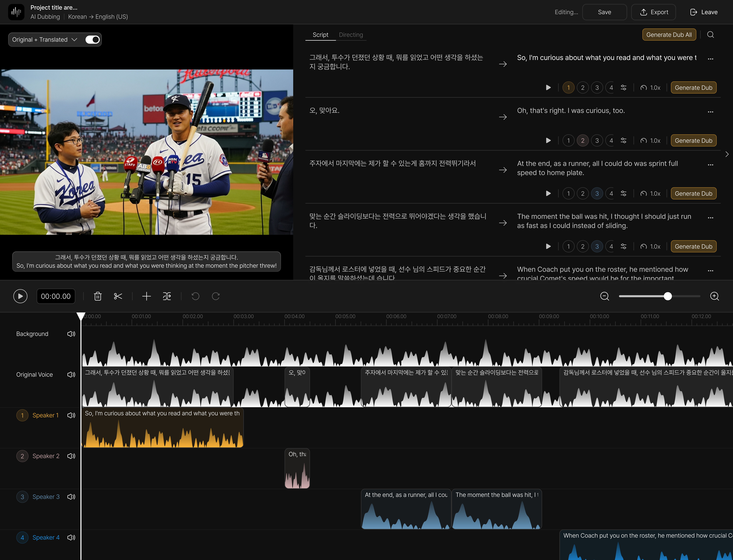Toggle the Original + Translated subtitle switch
Screen dimensions: 733x560
coord(92,39)
